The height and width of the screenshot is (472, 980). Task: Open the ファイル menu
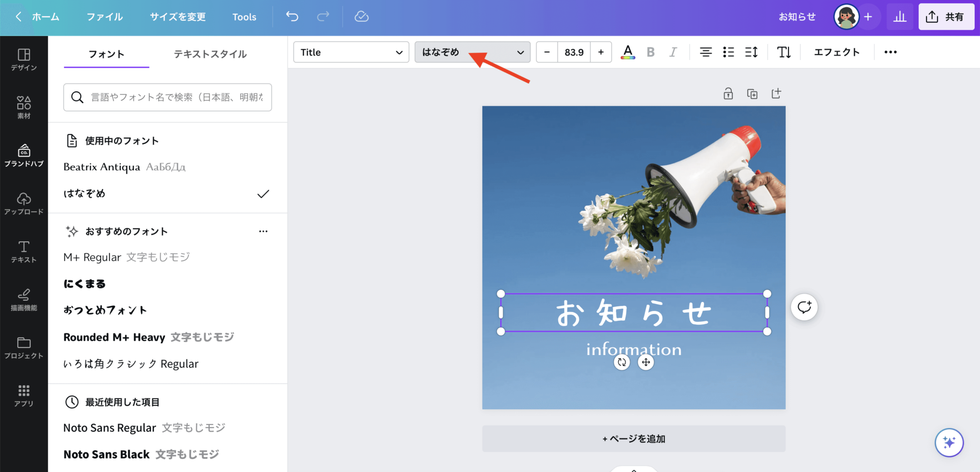pyautogui.click(x=104, y=16)
